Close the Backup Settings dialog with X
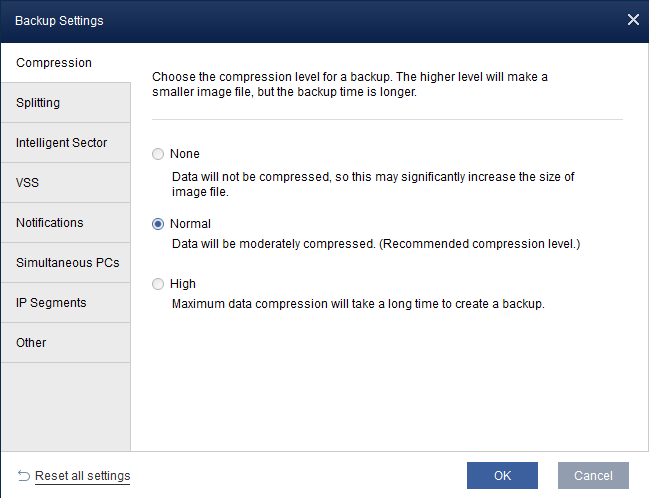Image resolution: width=649 pixels, height=498 pixels. coord(633,20)
